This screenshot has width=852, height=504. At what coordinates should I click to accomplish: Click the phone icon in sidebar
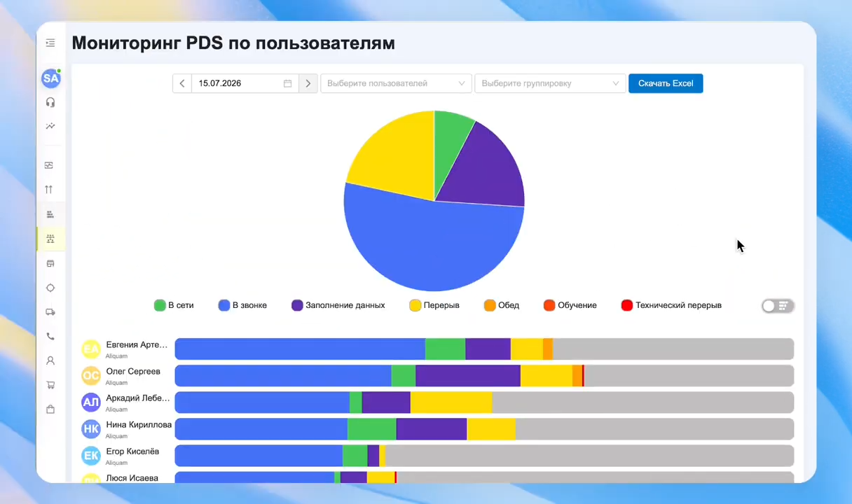pos(50,337)
